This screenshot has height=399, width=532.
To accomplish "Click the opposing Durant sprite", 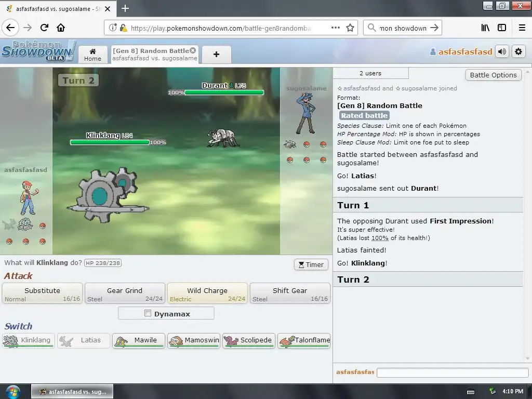I will pyautogui.click(x=223, y=138).
